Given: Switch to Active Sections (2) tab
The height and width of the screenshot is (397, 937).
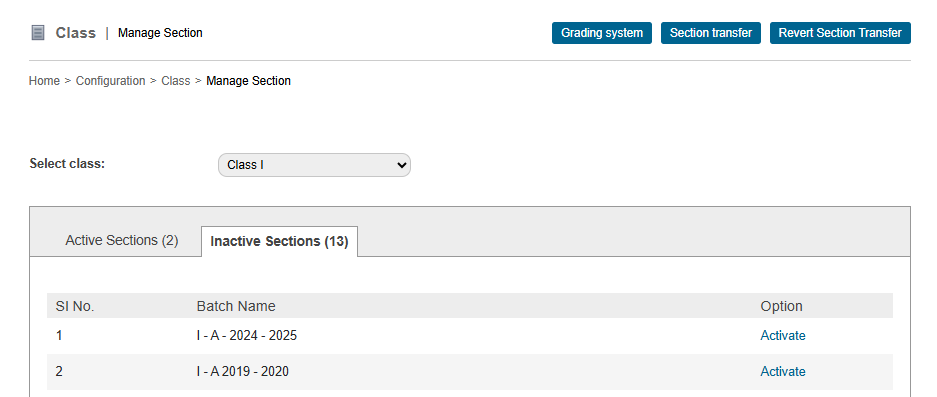Looking at the screenshot, I should [122, 240].
